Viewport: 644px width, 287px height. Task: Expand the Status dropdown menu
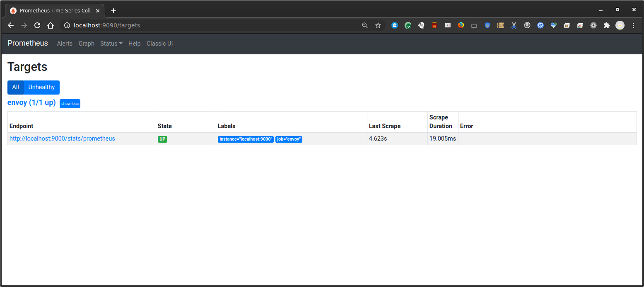click(x=111, y=44)
